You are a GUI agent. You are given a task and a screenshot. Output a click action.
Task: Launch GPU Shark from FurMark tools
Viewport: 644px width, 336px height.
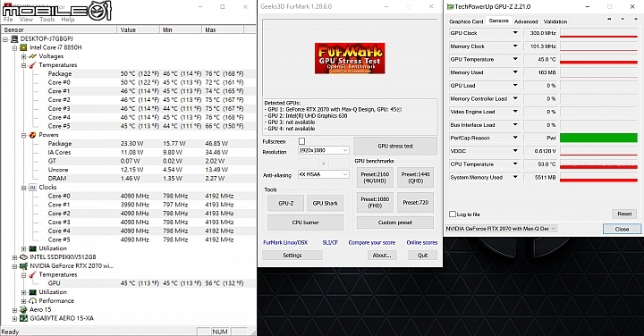coord(325,203)
